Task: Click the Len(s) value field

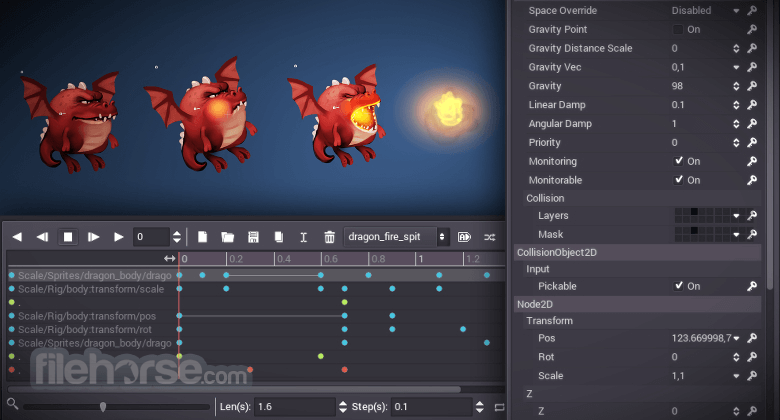Action: tap(294, 407)
